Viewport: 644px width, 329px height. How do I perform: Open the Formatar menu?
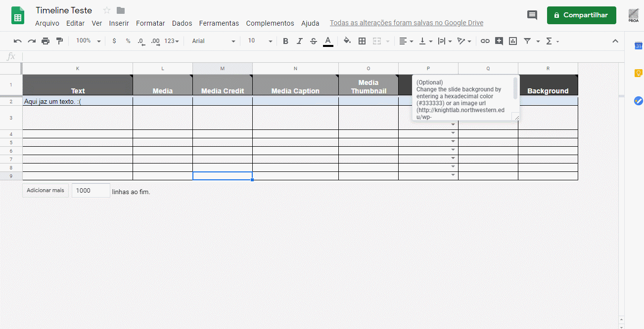(x=150, y=23)
